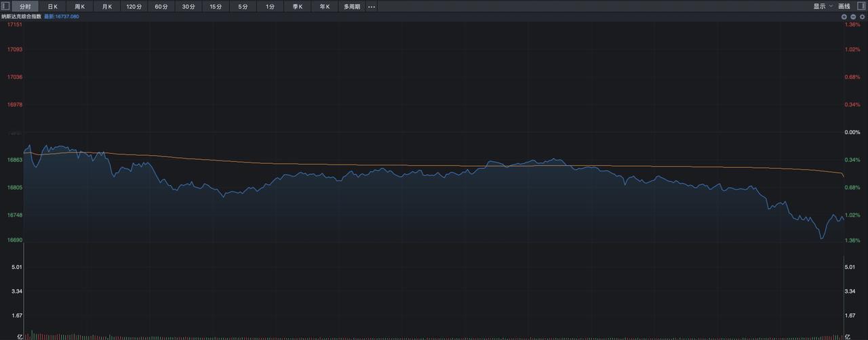
Task: Click the left 3.34 volume axis label
Action: (x=17, y=291)
